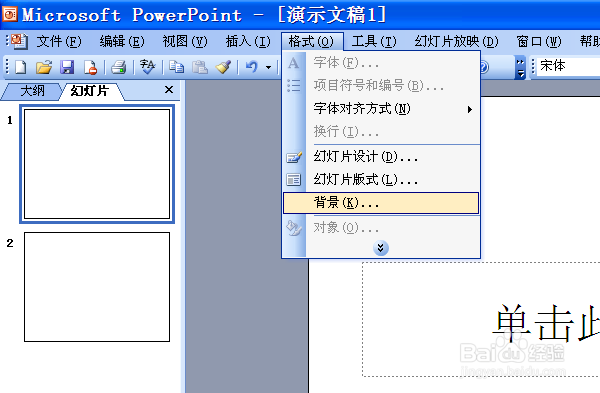Click the Help question mark icon
Screen dimensions: 600x393
coord(484,67)
